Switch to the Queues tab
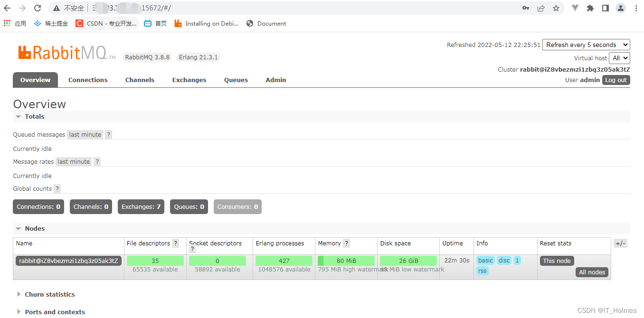 236,80
